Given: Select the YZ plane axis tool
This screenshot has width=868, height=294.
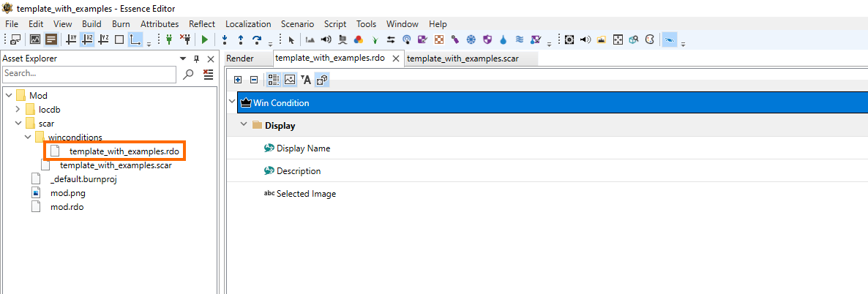Looking at the screenshot, I should click(x=103, y=39).
